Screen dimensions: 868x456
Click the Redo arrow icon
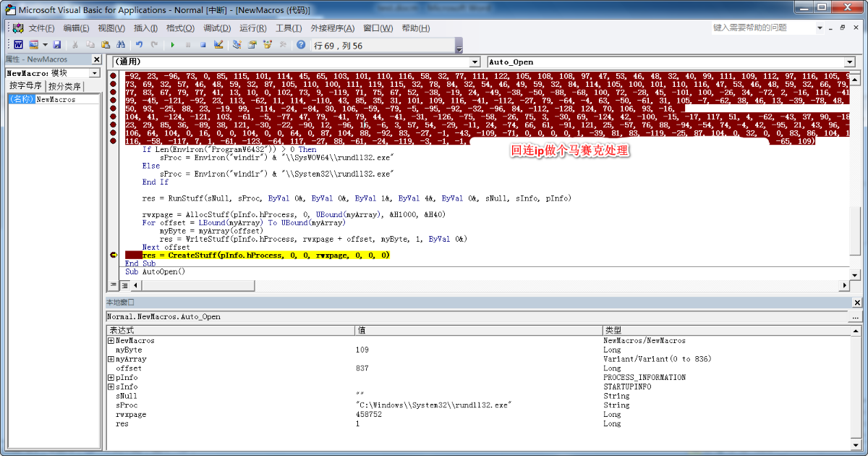[154, 45]
